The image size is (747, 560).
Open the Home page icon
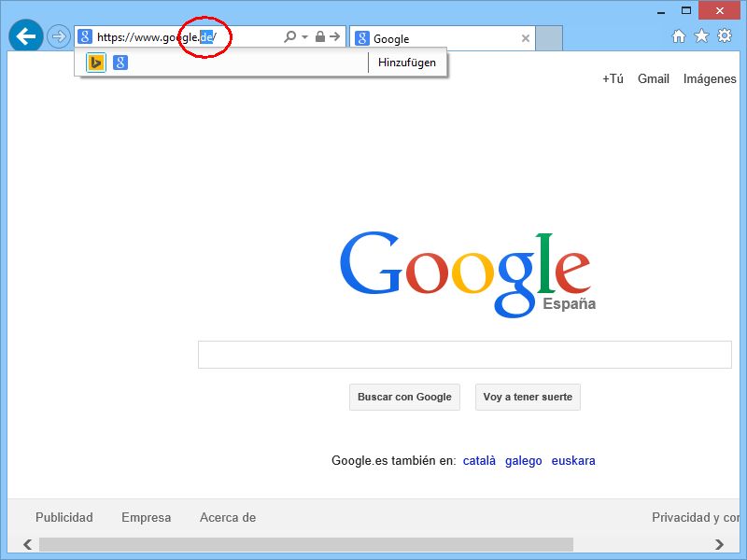click(x=679, y=36)
